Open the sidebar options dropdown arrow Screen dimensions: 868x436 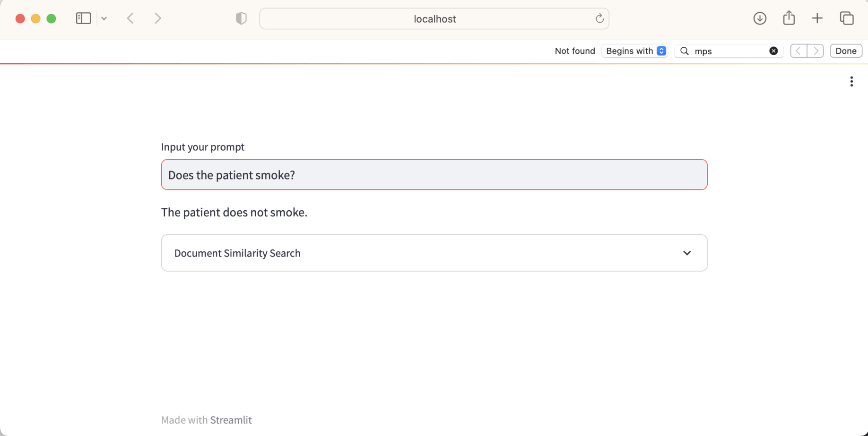(x=104, y=18)
